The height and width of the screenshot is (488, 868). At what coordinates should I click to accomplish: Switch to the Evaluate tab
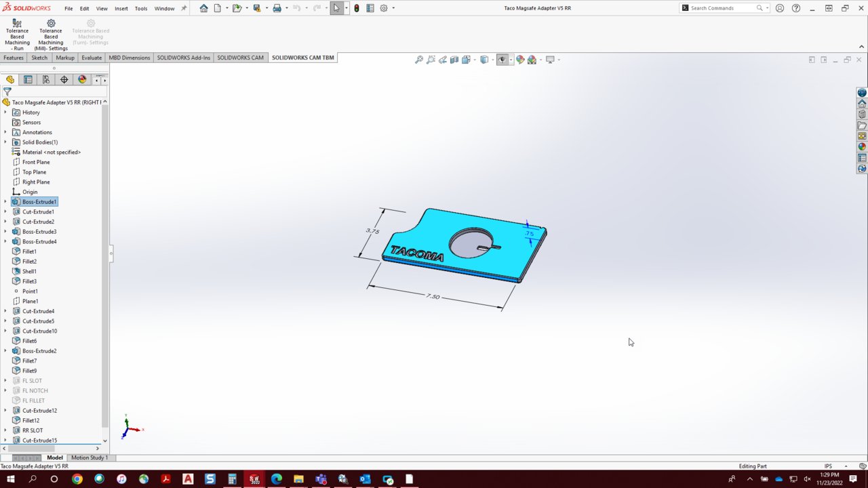point(92,58)
